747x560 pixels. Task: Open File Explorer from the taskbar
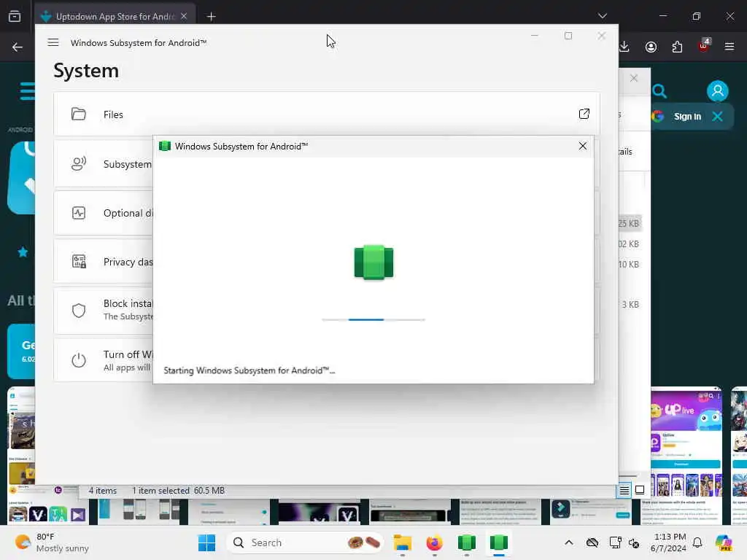tap(403, 542)
